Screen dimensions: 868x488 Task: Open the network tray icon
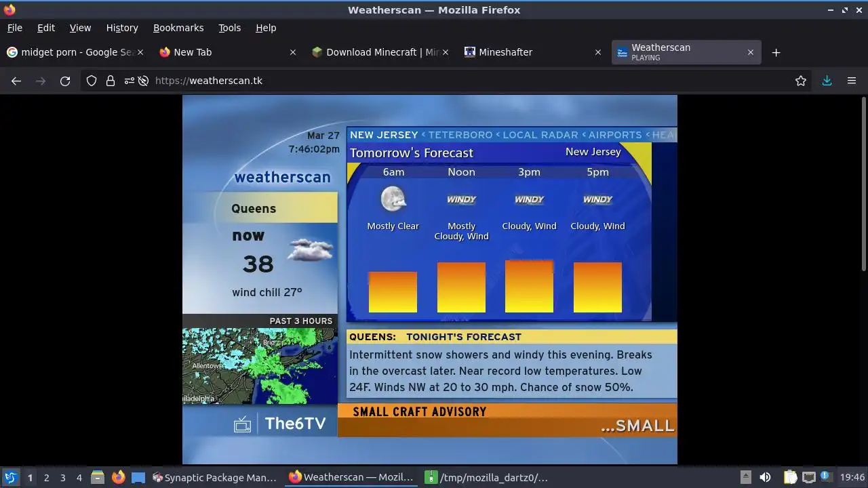(x=808, y=477)
